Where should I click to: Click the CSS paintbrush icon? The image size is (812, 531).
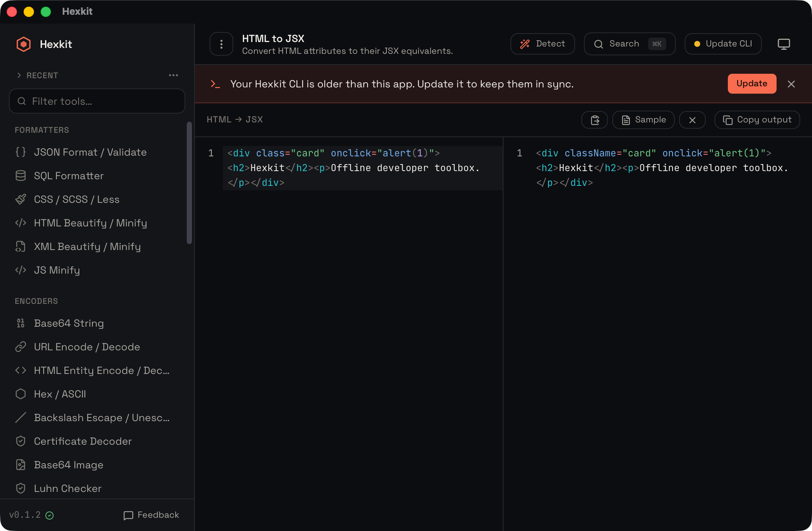coord(21,199)
